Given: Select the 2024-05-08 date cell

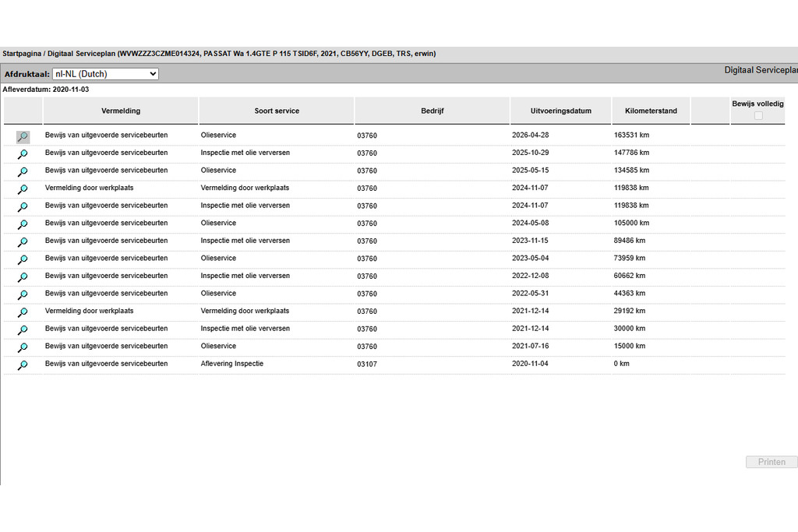Looking at the screenshot, I should pyautogui.click(x=530, y=224).
